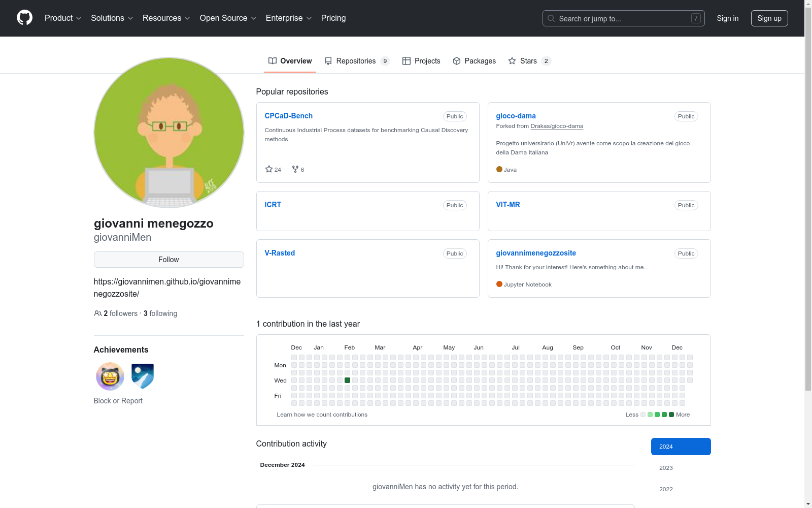Expand the Product menu
The height and width of the screenshot is (508, 812).
tap(63, 18)
